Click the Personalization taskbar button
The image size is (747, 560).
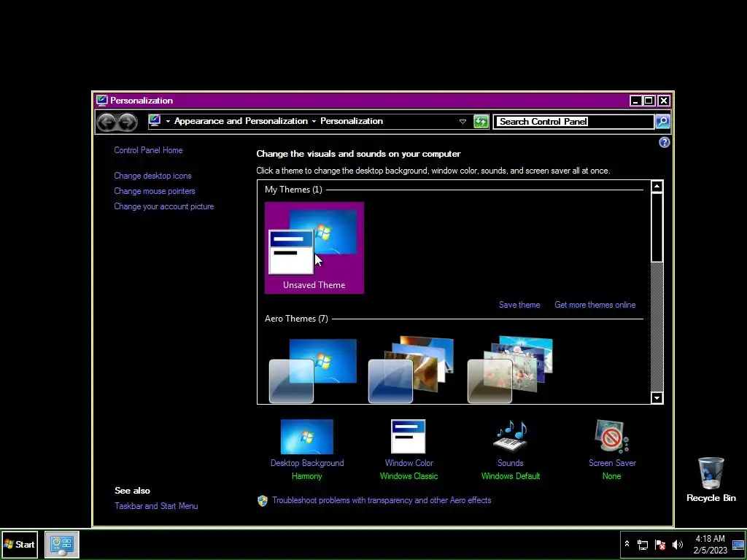[x=62, y=544]
